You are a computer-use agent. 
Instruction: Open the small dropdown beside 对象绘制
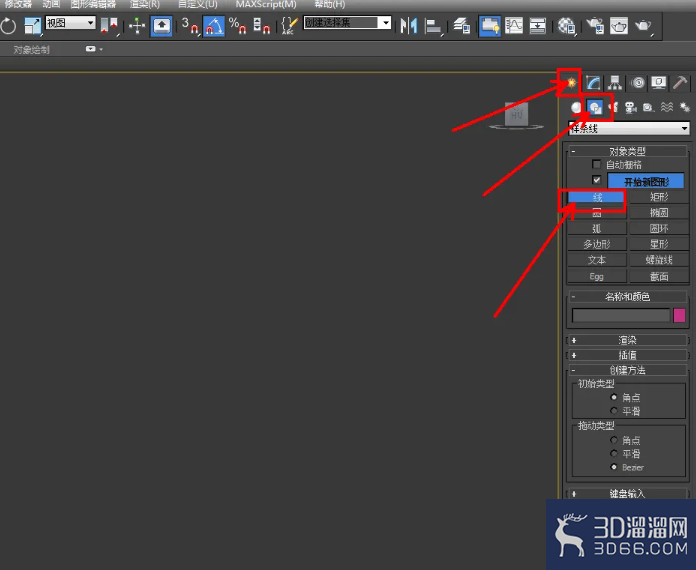(x=94, y=49)
